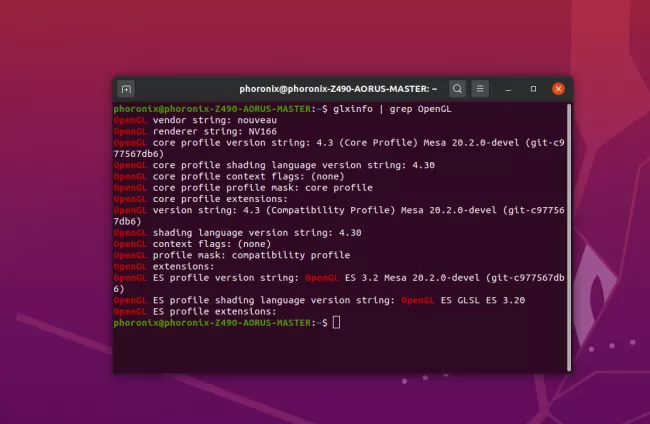Click the terminal's vertical scrollbar
The image size is (650, 424).
click(569, 237)
